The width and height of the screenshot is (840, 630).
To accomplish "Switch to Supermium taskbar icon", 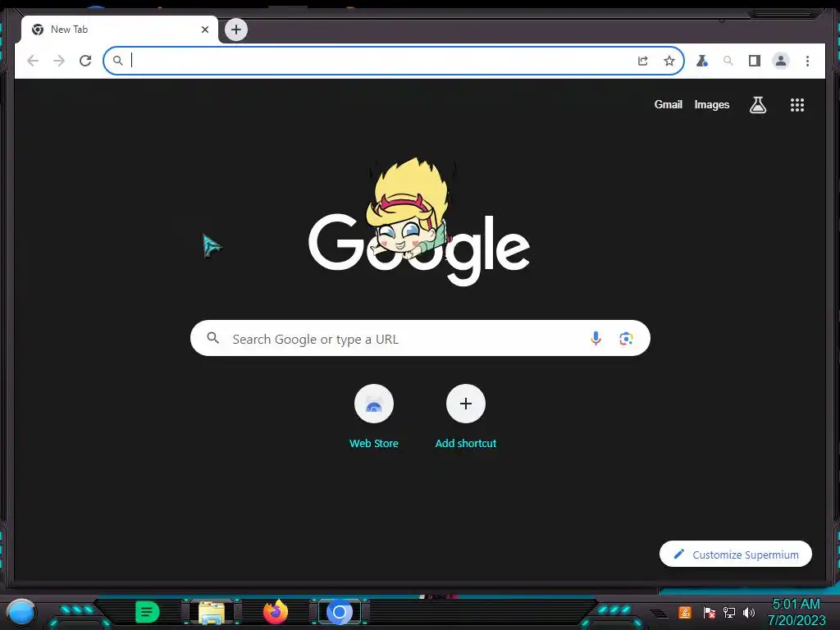I will click(x=339, y=612).
